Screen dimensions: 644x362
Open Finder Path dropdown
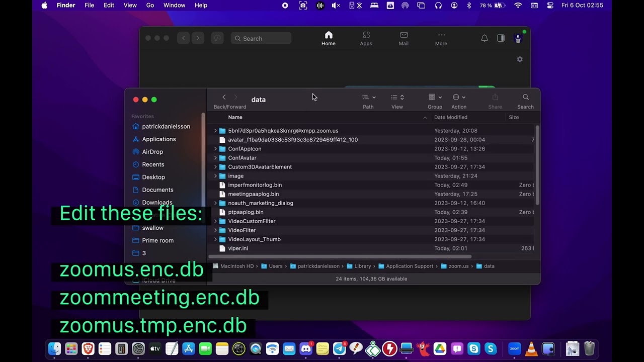click(369, 97)
